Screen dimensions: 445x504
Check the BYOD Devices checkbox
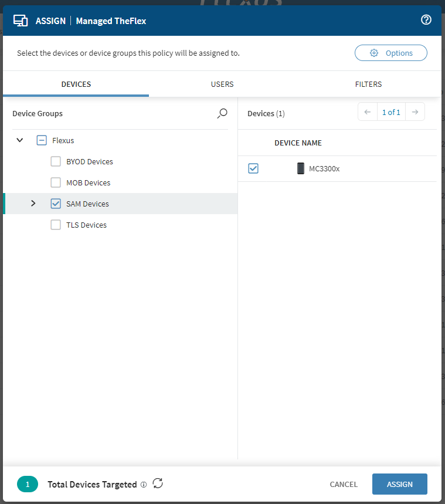(56, 161)
